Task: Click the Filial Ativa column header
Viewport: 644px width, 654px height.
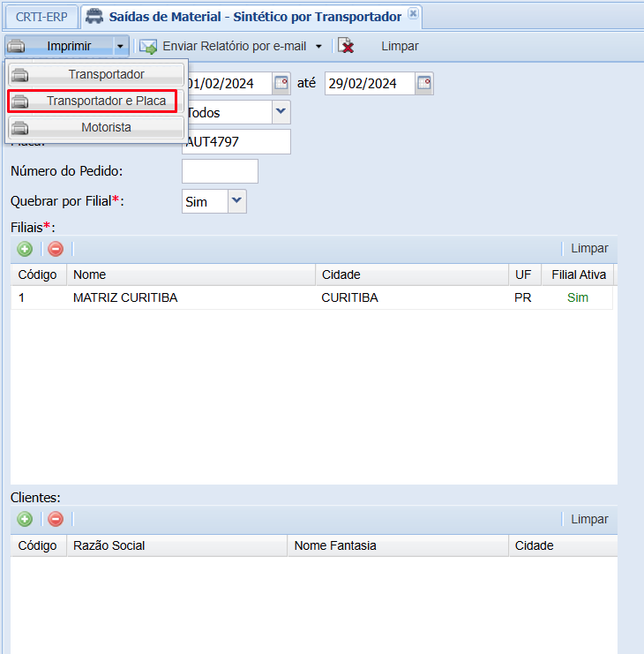Action: (x=578, y=274)
